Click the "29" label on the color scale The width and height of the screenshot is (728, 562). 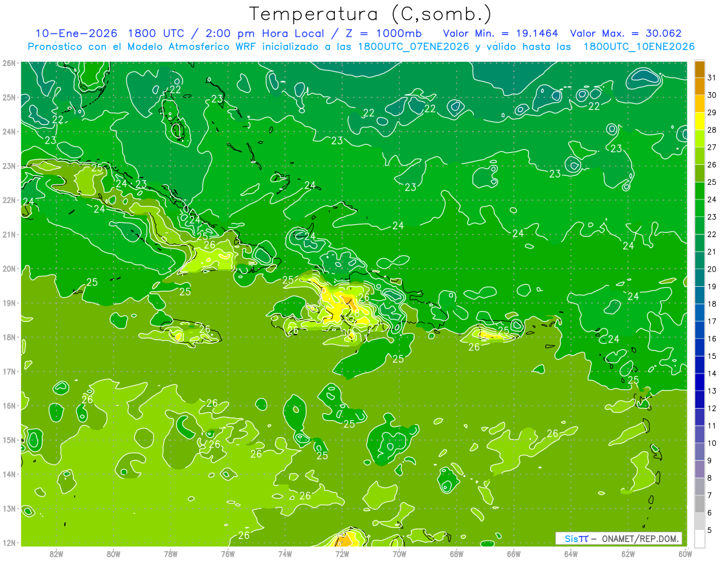coord(712,113)
